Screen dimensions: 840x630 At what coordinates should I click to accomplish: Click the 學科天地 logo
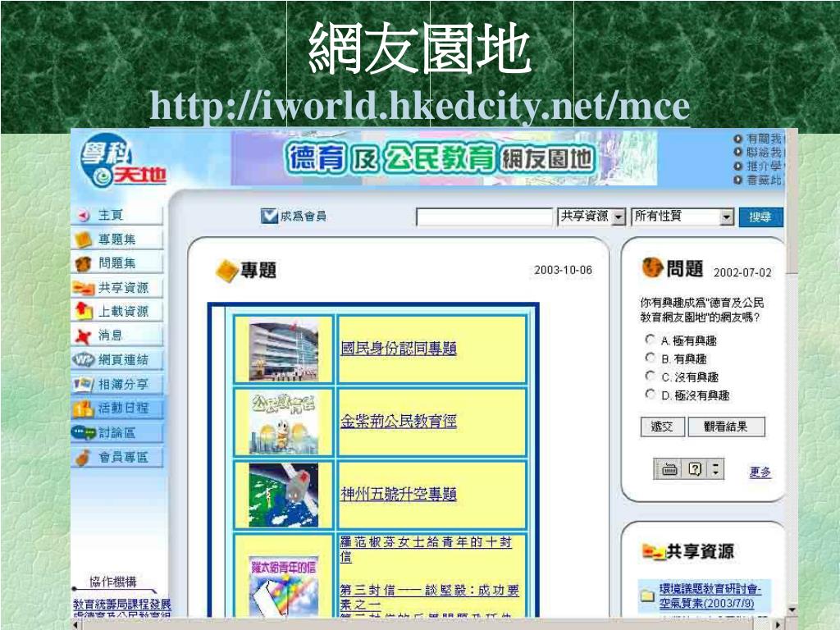tap(123, 160)
